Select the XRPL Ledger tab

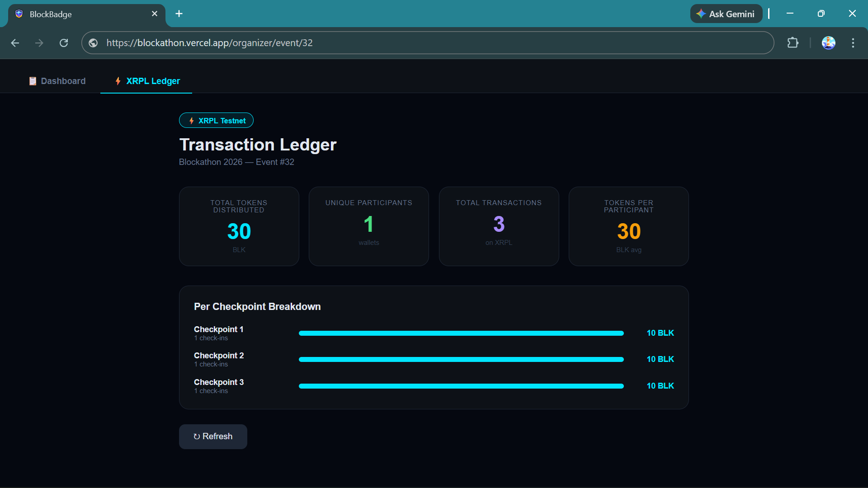click(x=147, y=81)
